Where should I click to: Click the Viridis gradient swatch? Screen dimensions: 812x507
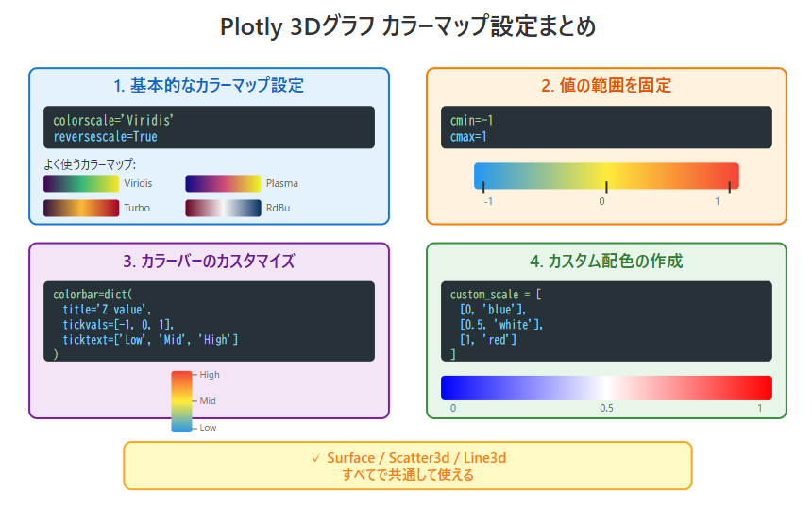[81, 183]
